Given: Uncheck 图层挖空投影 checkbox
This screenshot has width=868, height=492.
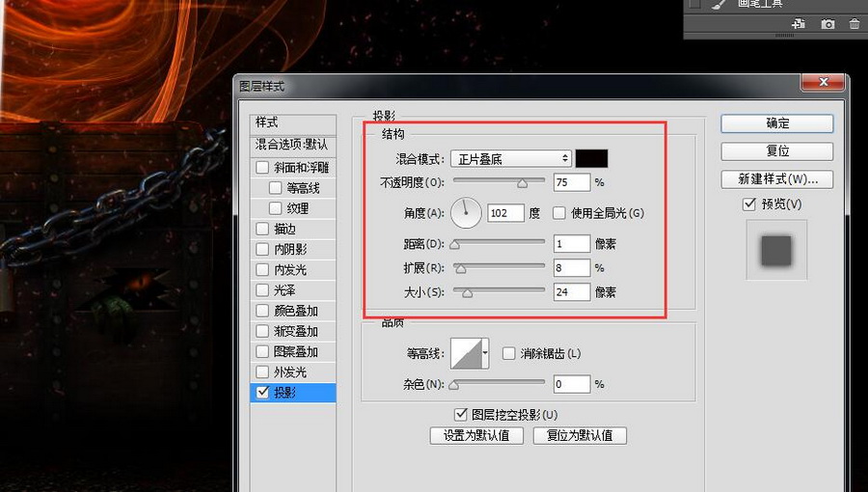Looking at the screenshot, I should 460,414.
